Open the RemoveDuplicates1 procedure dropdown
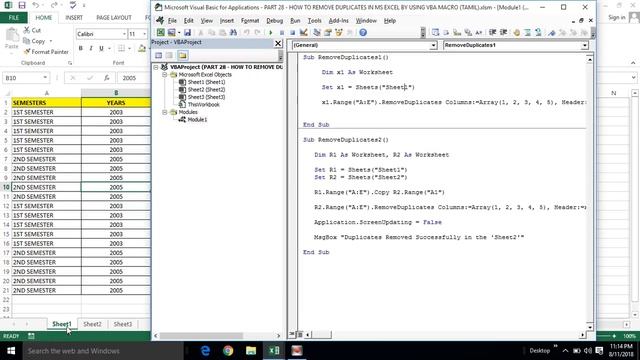Viewport: 640px width, 360px height. tap(584, 45)
